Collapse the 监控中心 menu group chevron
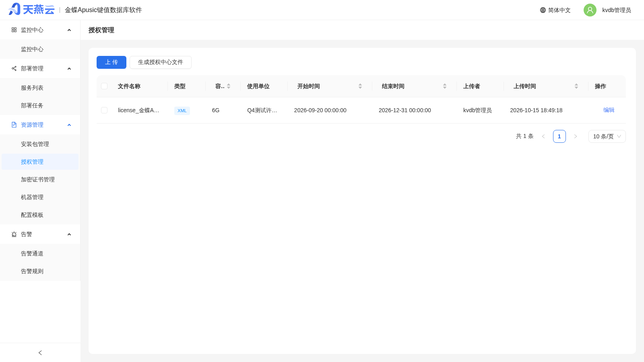Image resolution: width=644 pixels, height=362 pixels. tap(69, 30)
